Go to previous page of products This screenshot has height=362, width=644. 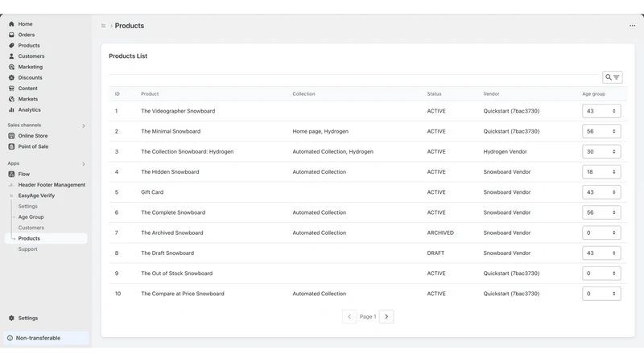[349, 316]
